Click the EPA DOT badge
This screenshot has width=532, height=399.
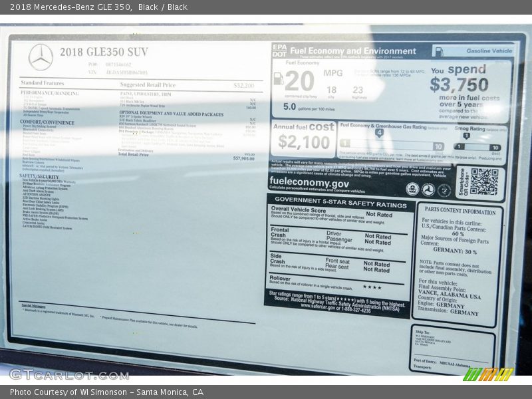279,51
